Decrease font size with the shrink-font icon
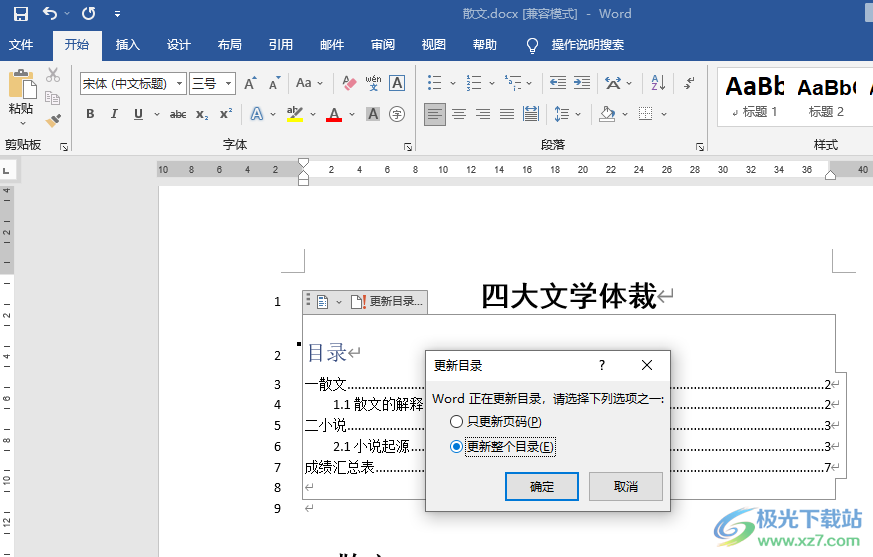 coord(274,84)
